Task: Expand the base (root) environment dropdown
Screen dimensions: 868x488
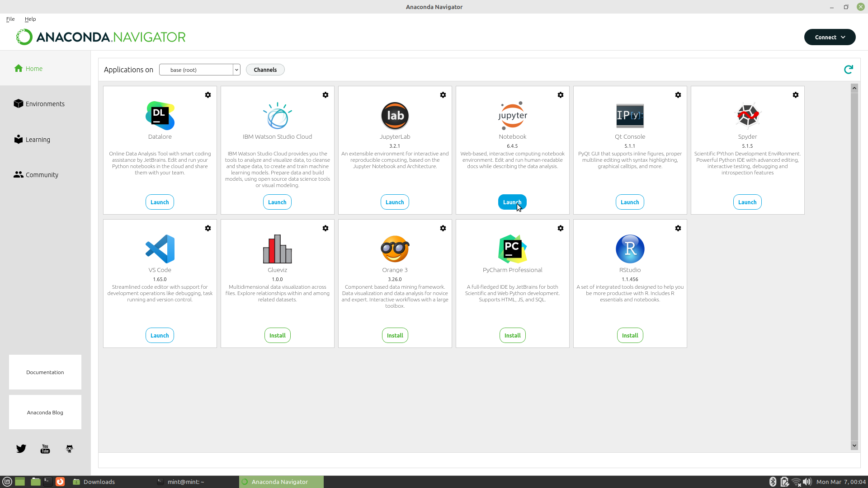Action: (x=236, y=70)
